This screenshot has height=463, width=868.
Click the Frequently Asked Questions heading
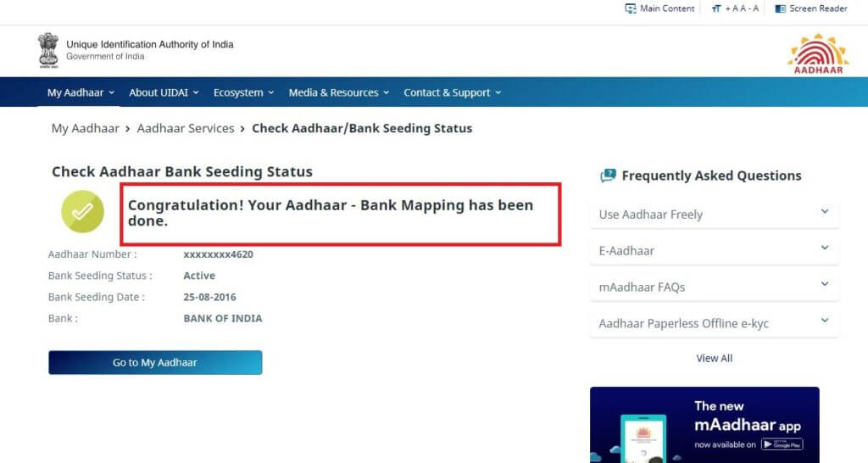711,176
